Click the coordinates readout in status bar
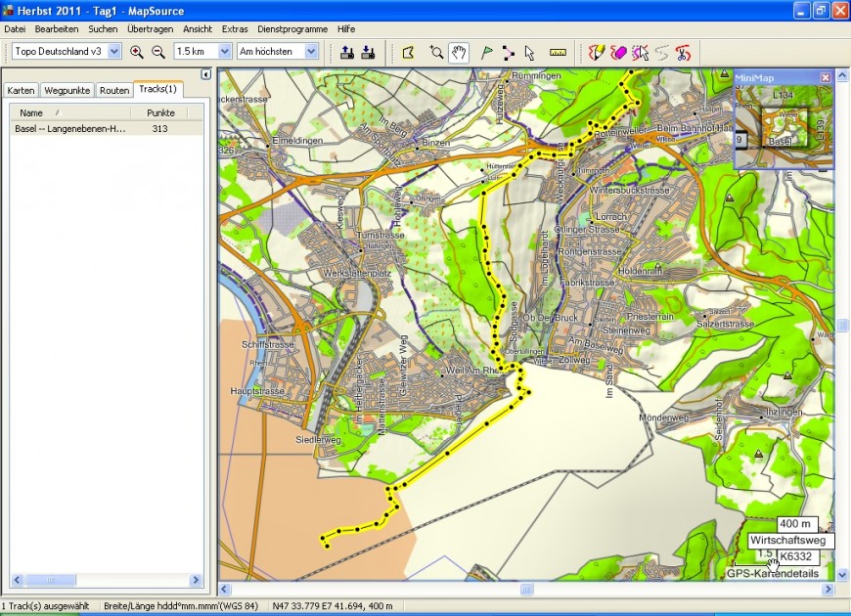This screenshot has width=851, height=616. click(333, 606)
